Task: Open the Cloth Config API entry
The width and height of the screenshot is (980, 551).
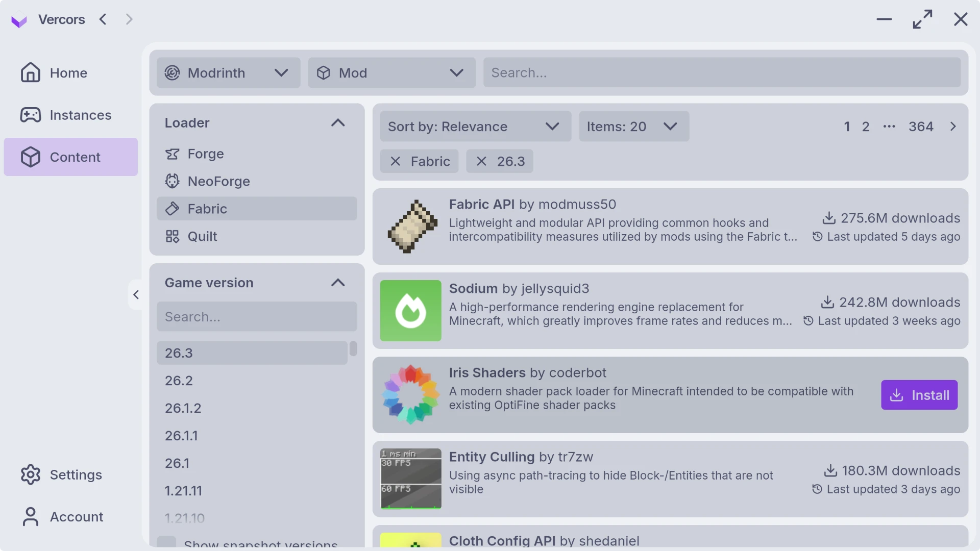Action: [670, 537]
